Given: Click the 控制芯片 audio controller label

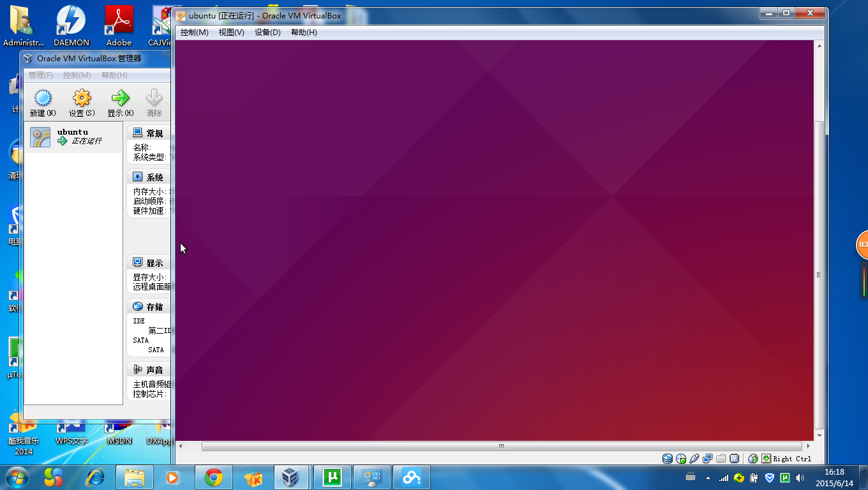Looking at the screenshot, I should pos(149,394).
